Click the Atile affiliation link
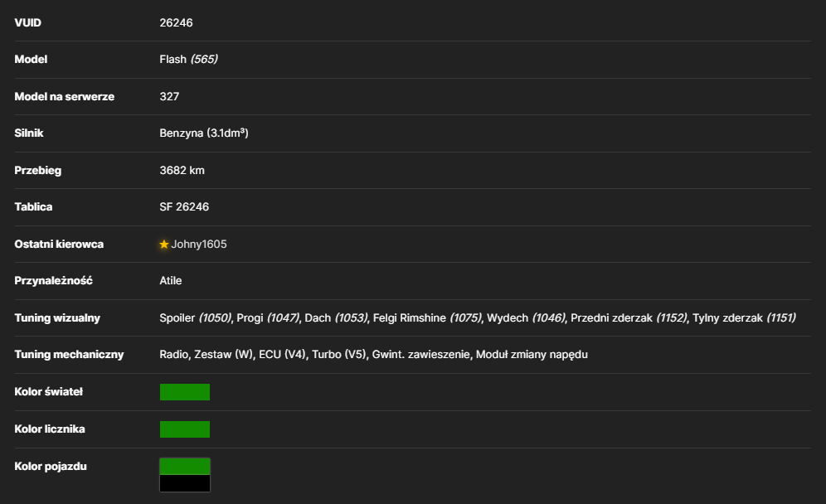Screen dimensions: 826x504 [x=171, y=281]
